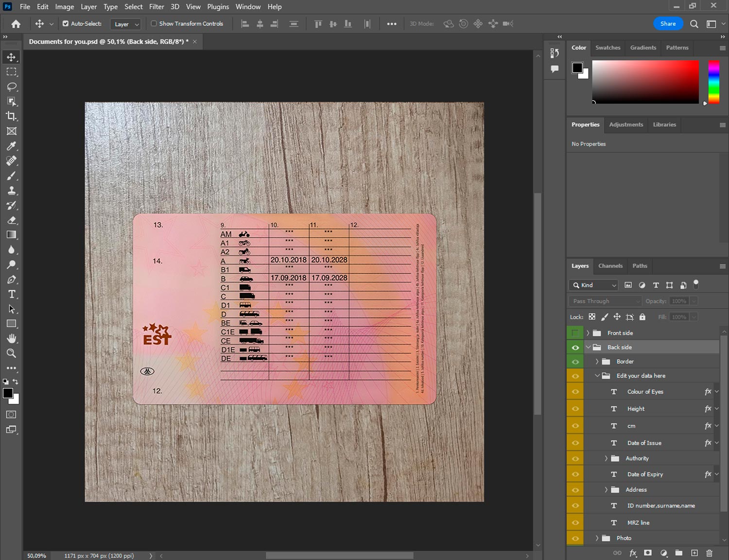Image resolution: width=729 pixels, height=560 pixels.
Task: Activate the Hand tool
Action: (11, 338)
